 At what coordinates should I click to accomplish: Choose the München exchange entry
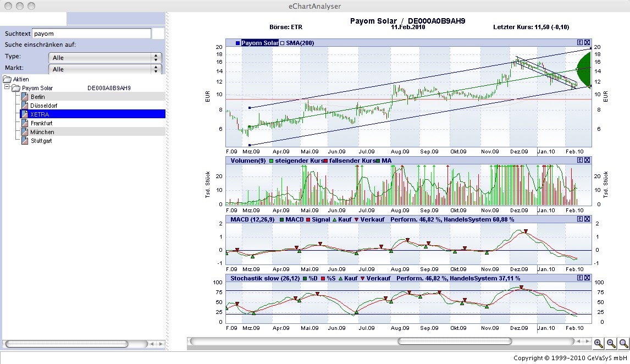42,132
